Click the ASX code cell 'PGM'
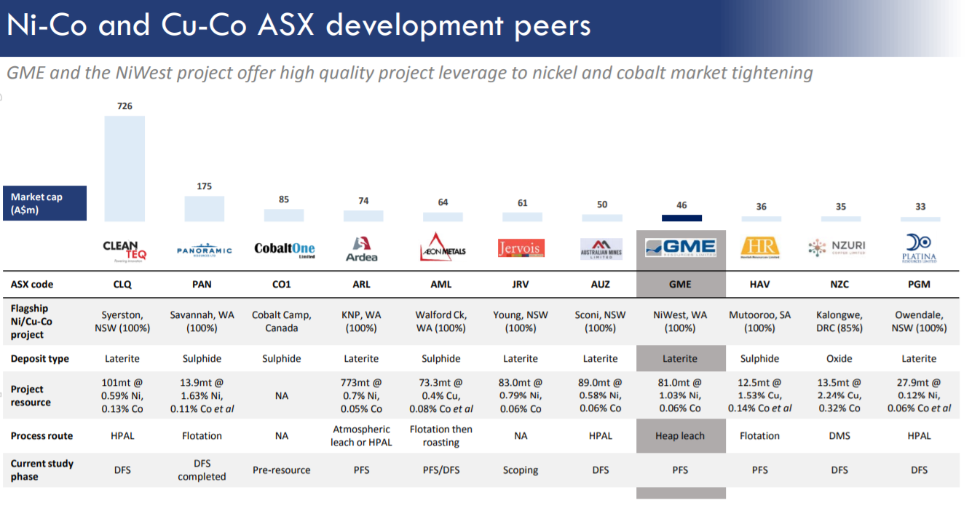Screen dimensions: 980x511 [x=919, y=285]
